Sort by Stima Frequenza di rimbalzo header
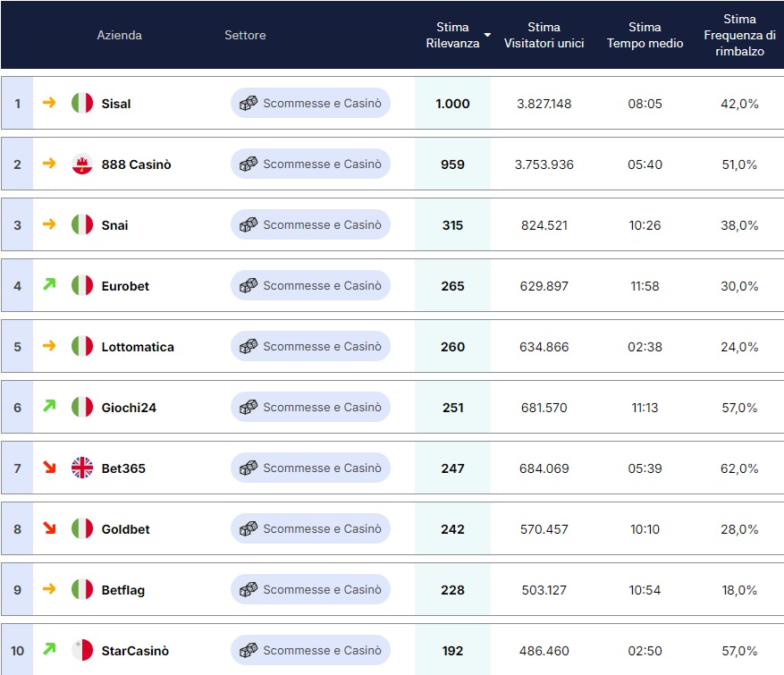The height and width of the screenshot is (675, 784). pyautogui.click(x=739, y=35)
